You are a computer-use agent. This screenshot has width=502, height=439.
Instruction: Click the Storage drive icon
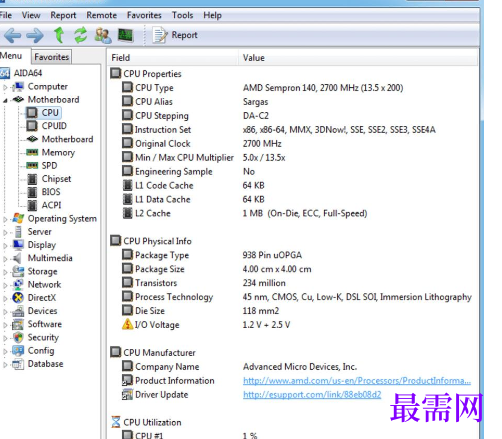point(18,271)
